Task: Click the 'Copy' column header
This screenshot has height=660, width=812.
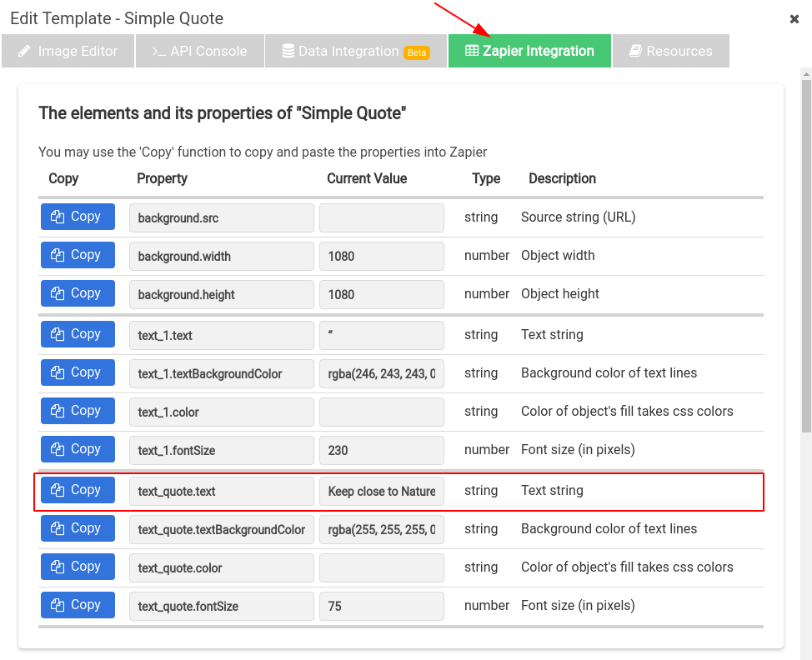Action: (63, 178)
